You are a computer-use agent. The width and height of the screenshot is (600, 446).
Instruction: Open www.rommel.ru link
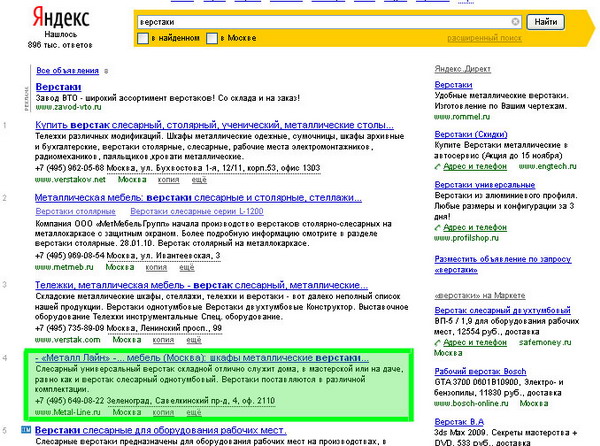tap(461, 117)
